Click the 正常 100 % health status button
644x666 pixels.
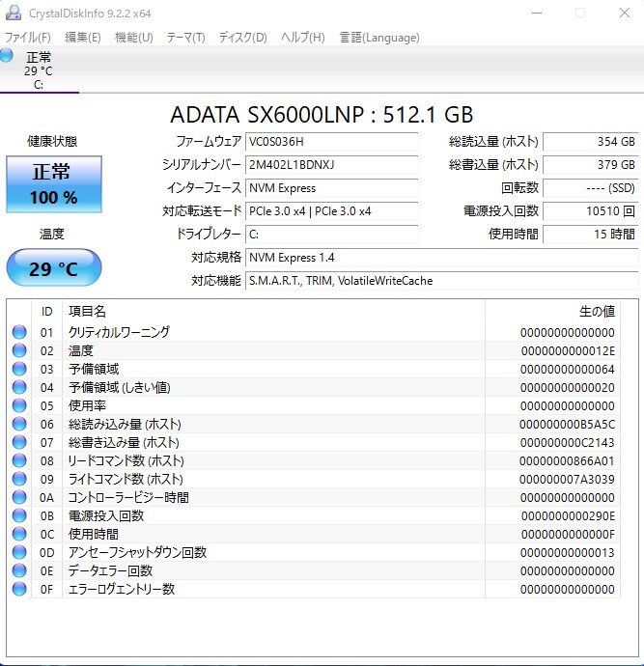[x=54, y=184]
